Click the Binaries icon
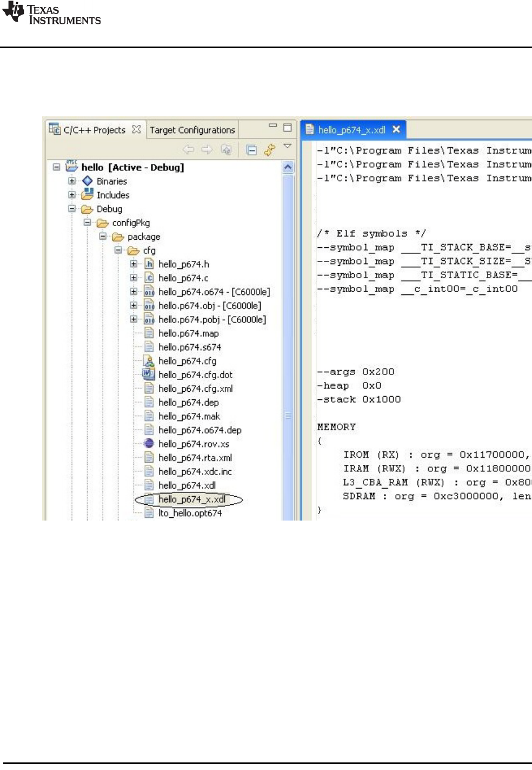 click(x=88, y=181)
